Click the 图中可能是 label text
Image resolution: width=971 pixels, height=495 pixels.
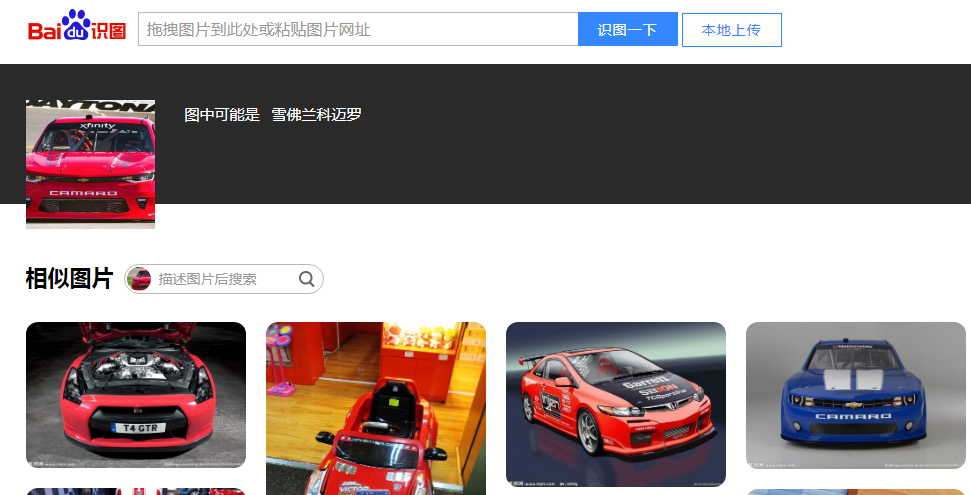tap(222, 115)
